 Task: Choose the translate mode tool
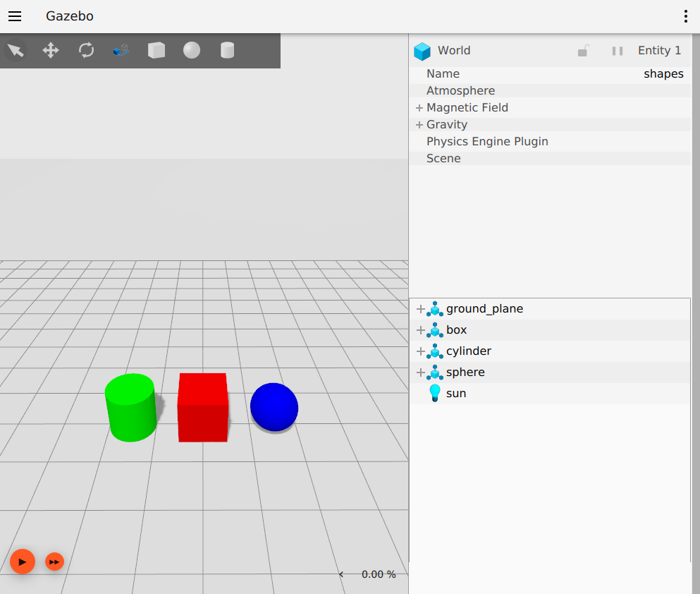51,50
